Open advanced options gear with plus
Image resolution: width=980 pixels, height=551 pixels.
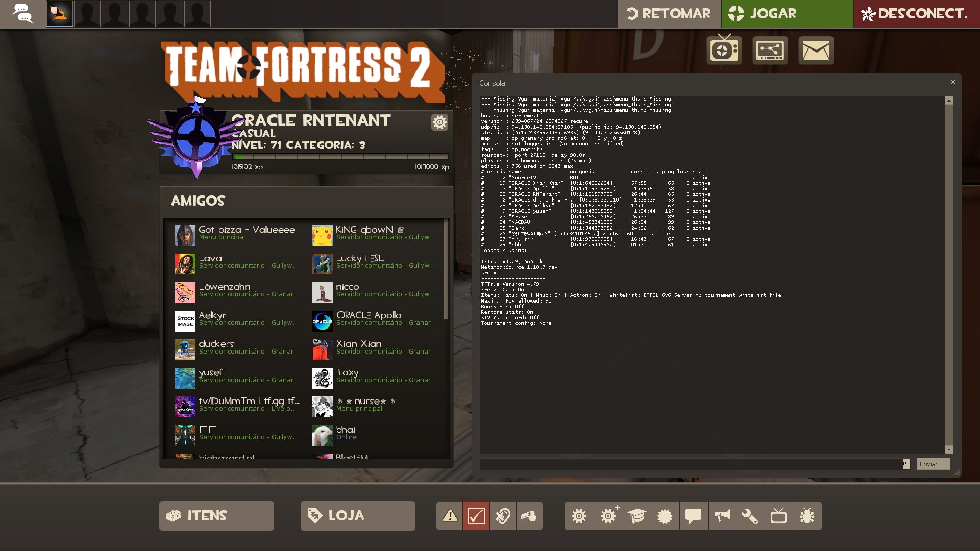pyautogui.click(x=608, y=516)
